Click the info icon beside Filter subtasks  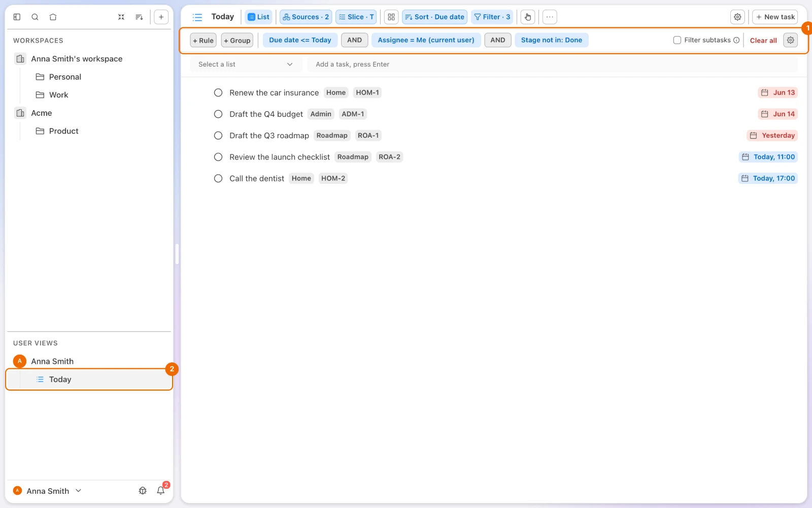736,40
